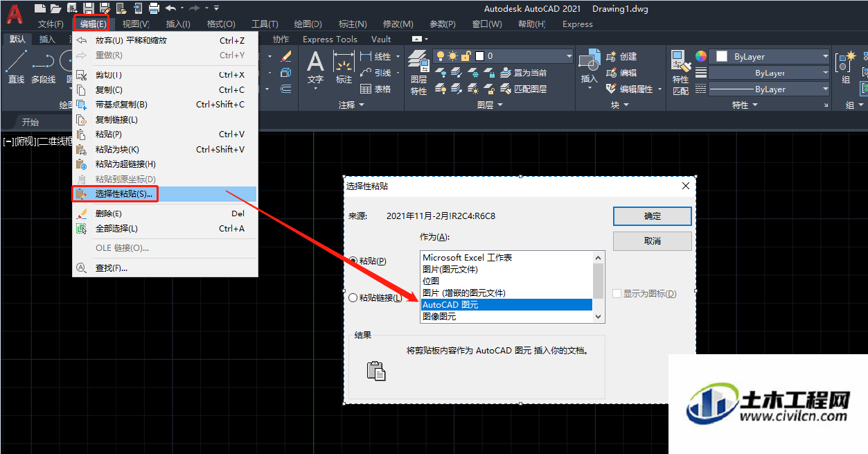The height and width of the screenshot is (454, 868).
Task: Close the 选择性粘贴 dialog
Action: coord(686,186)
